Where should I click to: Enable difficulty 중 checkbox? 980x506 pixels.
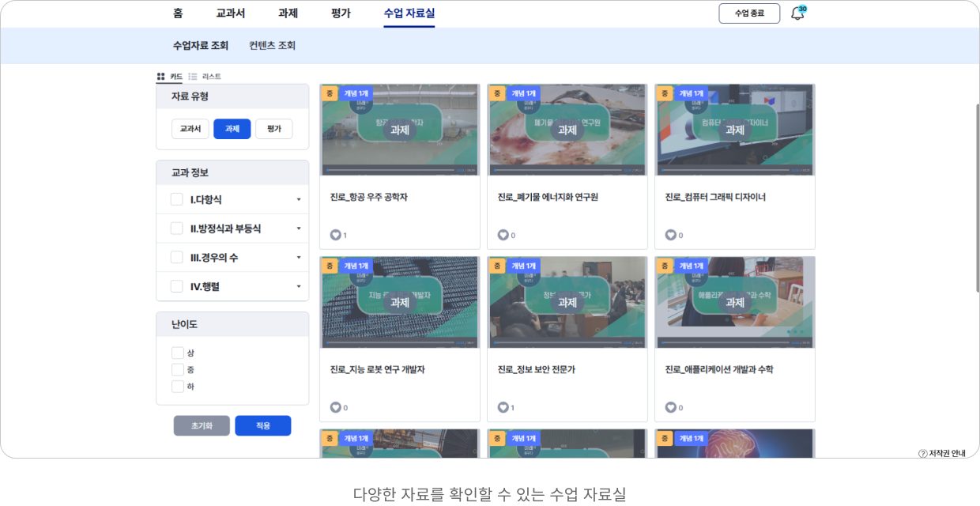(178, 369)
